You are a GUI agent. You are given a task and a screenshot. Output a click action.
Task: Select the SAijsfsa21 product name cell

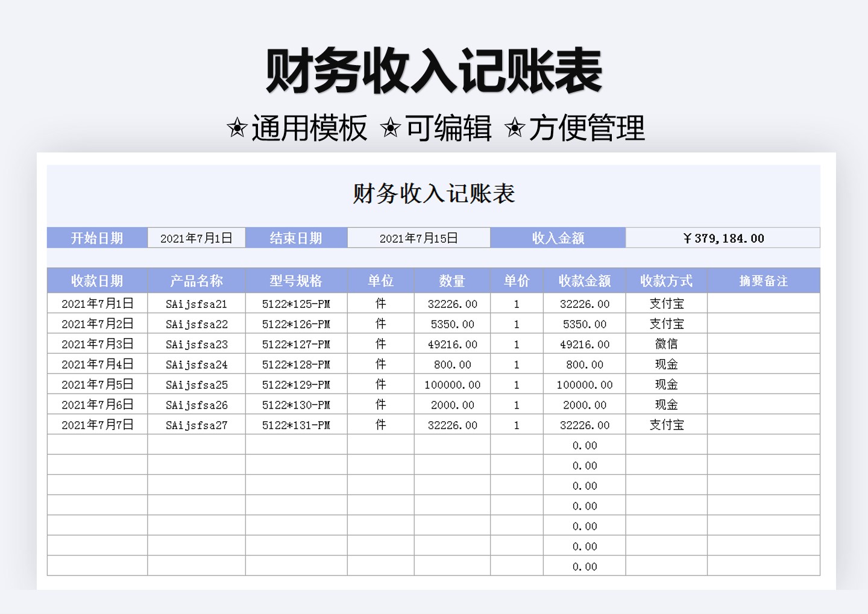point(197,303)
